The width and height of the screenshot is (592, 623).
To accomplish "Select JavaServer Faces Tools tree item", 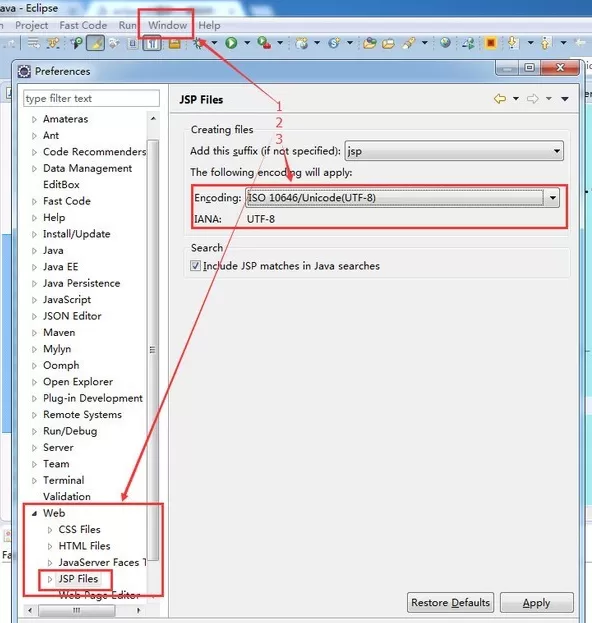I will (102, 563).
